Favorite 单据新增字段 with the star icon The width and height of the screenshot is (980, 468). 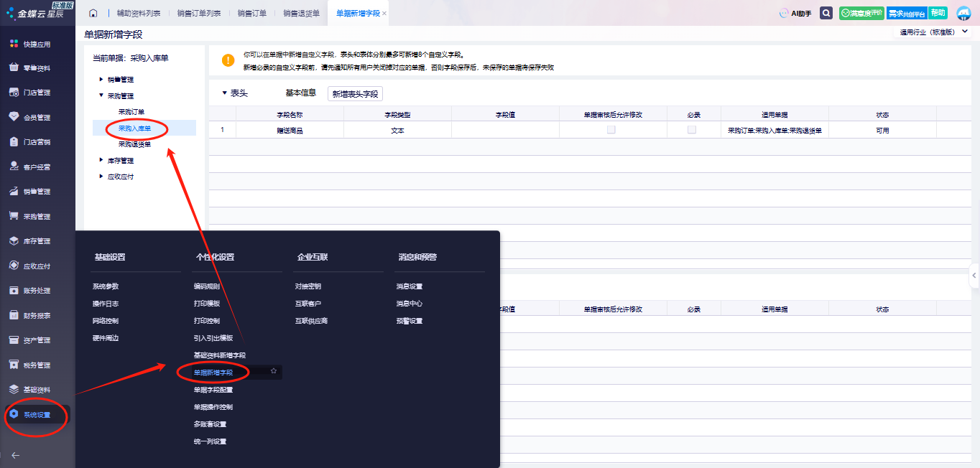click(273, 371)
